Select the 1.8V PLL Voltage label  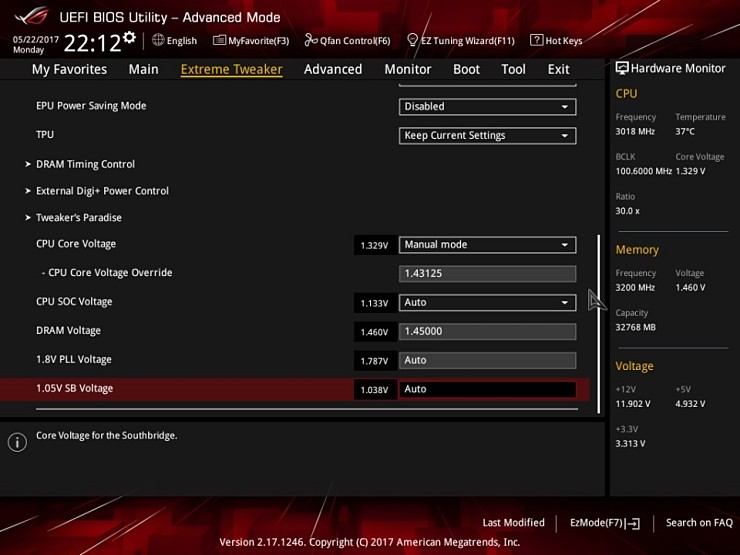click(74, 360)
